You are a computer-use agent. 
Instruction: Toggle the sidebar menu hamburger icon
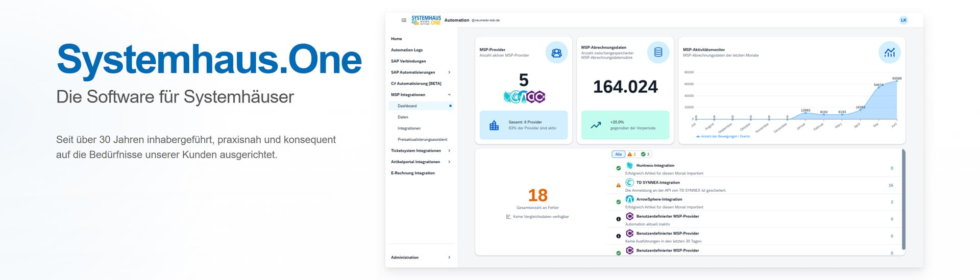click(404, 20)
